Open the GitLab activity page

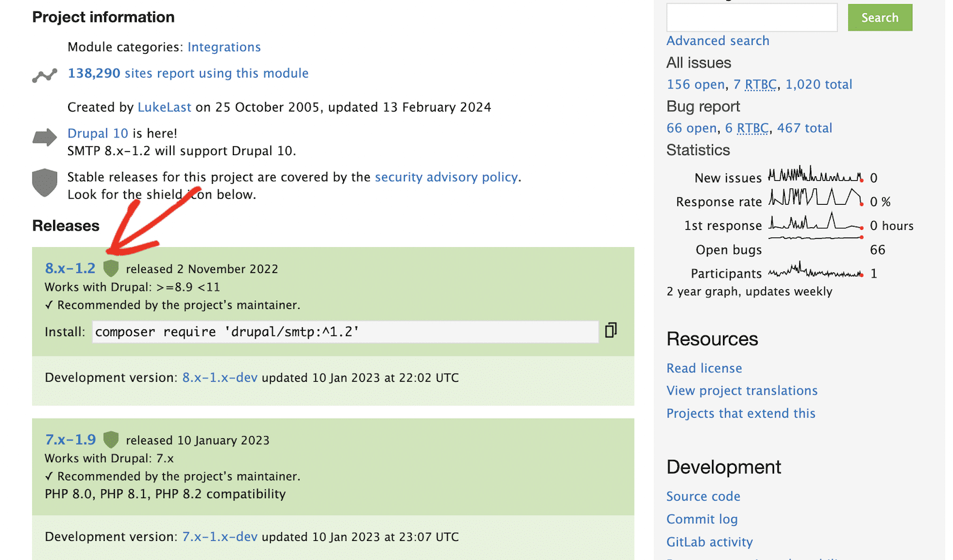point(709,542)
